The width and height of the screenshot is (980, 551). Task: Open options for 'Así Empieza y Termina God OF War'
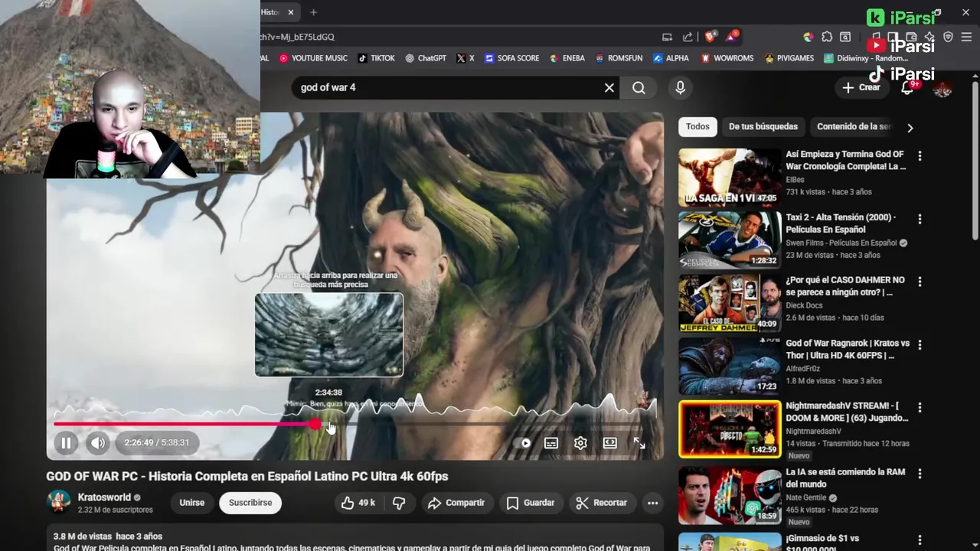(920, 156)
